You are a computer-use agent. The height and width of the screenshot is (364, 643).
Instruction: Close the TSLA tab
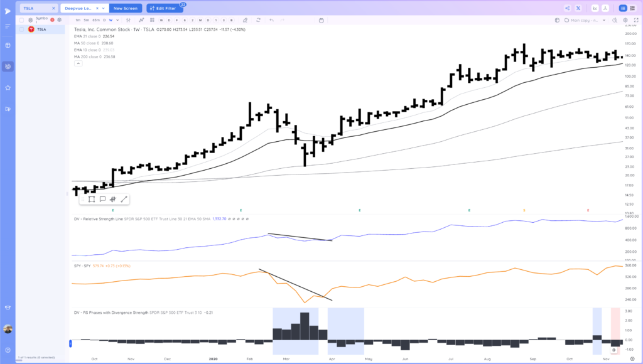tap(53, 8)
